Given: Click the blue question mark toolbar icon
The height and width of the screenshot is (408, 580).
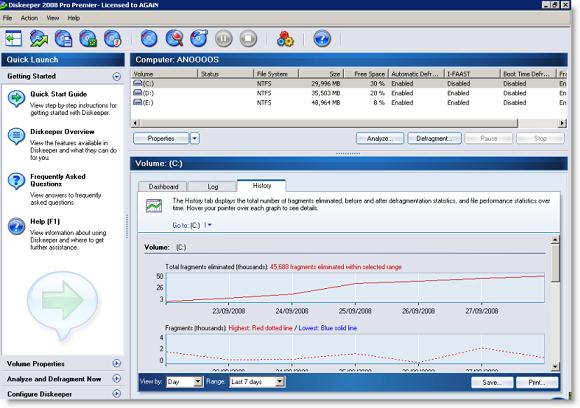Looking at the screenshot, I should click(x=322, y=38).
